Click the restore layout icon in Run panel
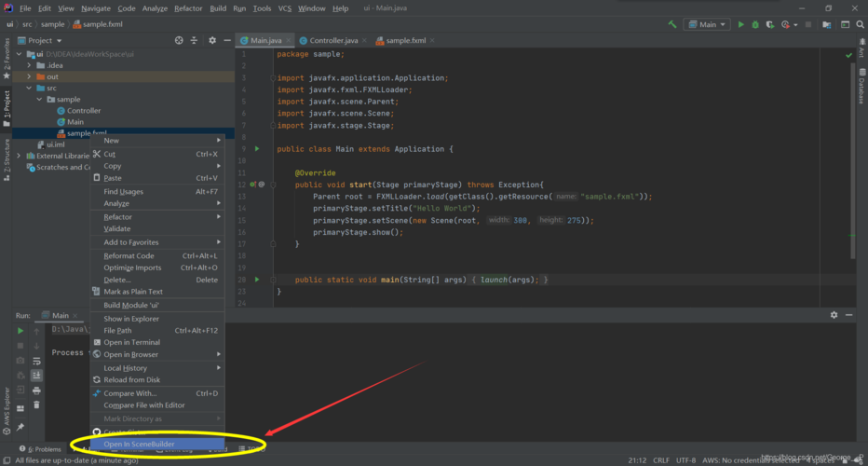Screen dimensions: 868x466 click(20, 408)
